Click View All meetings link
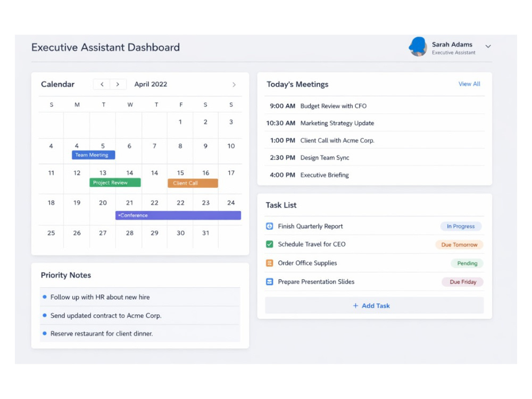The height and width of the screenshot is (399, 532). 469,84
